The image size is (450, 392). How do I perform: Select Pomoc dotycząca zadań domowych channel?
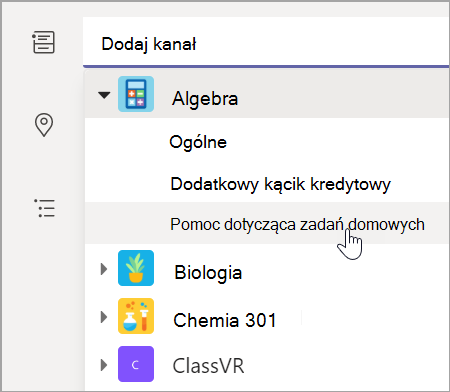267,223
